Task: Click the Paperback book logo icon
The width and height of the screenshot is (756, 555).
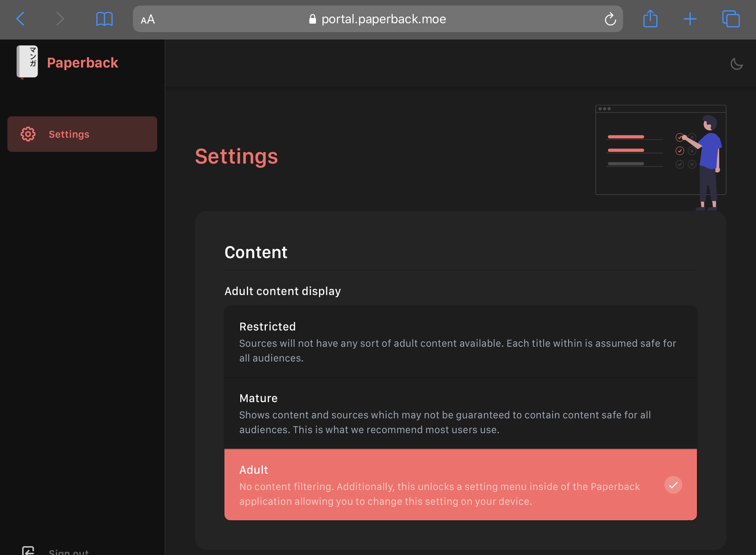Action: [27, 62]
